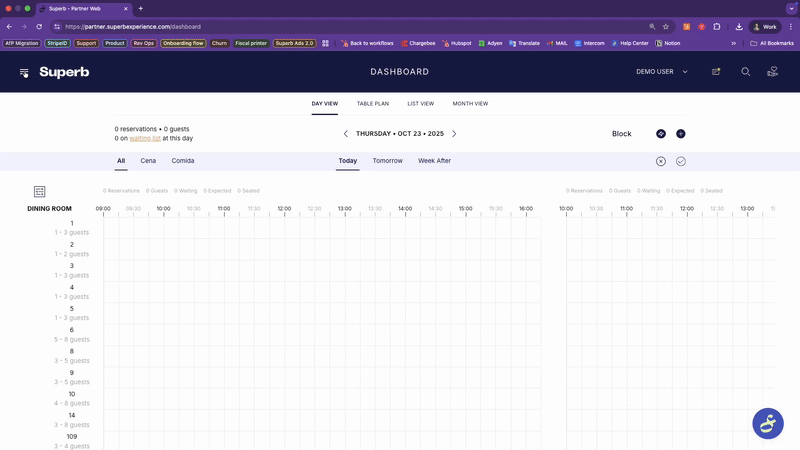Open Work profile button
The width and height of the screenshot is (800, 450).
(765, 27)
